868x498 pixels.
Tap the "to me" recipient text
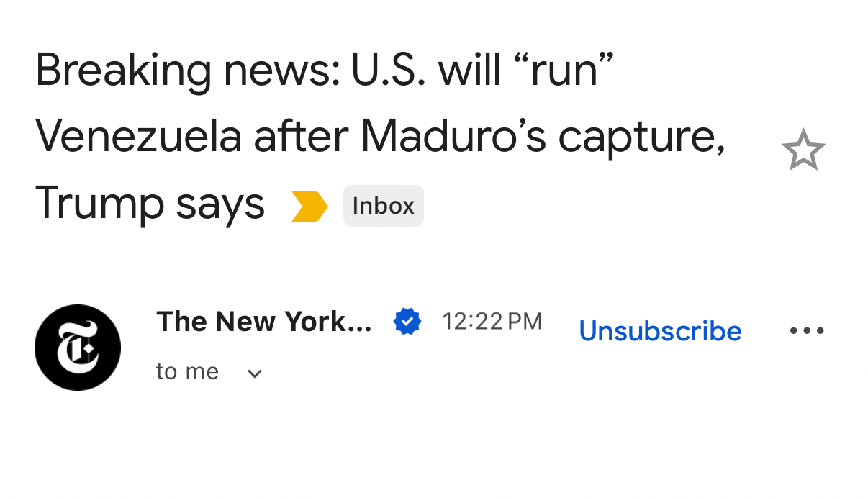click(x=187, y=372)
